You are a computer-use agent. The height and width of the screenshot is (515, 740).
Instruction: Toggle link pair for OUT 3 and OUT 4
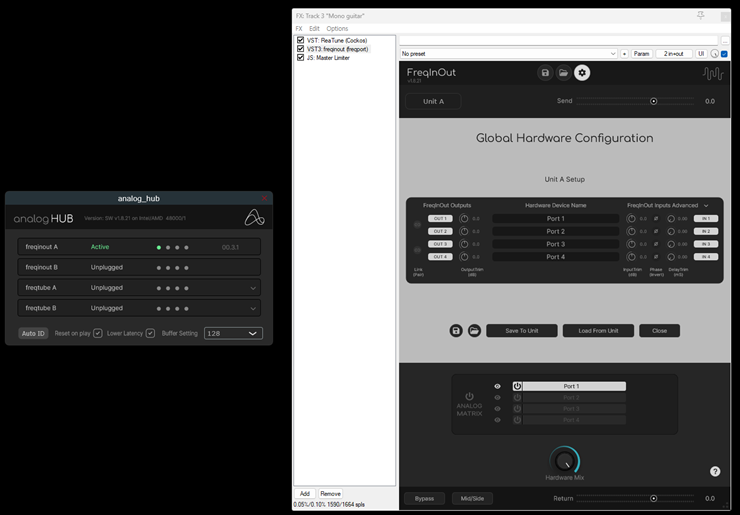pyautogui.click(x=417, y=250)
